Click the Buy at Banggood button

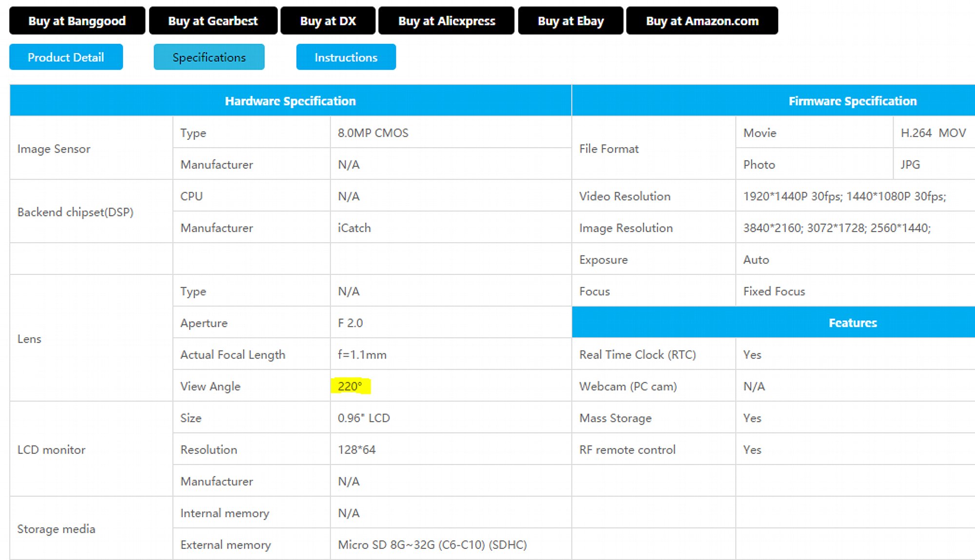pyautogui.click(x=77, y=21)
